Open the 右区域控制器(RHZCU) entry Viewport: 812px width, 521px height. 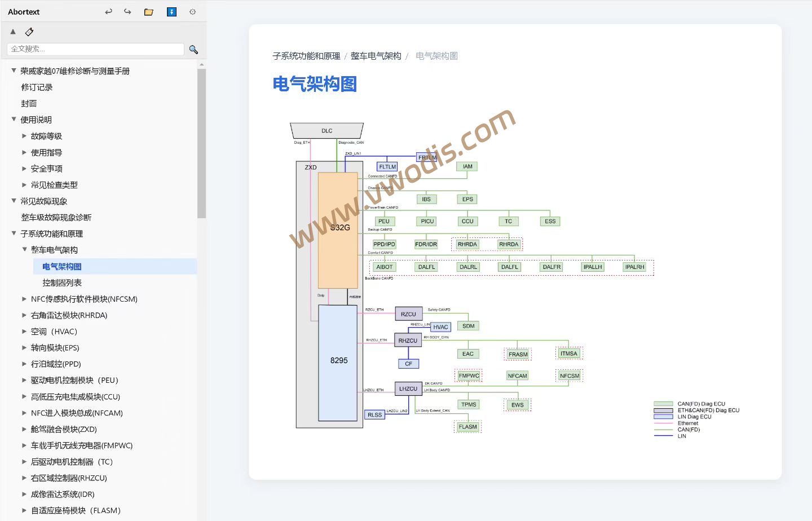69,478
